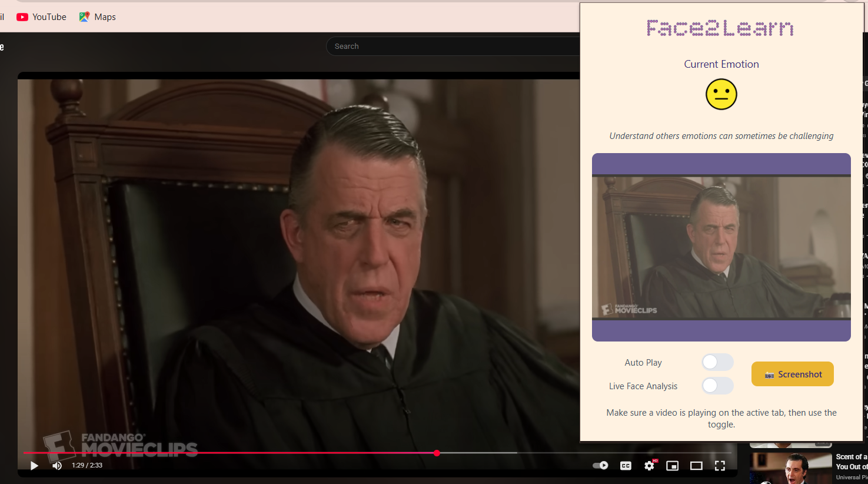Enable Live Face Analysis toggle
Image resolution: width=868 pixels, height=484 pixels.
pyautogui.click(x=717, y=386)
